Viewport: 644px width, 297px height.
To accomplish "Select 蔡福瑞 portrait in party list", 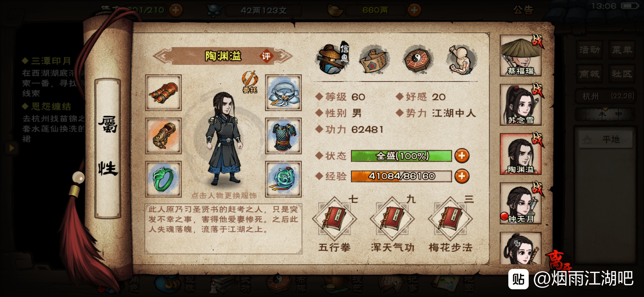I will [521, 56].
